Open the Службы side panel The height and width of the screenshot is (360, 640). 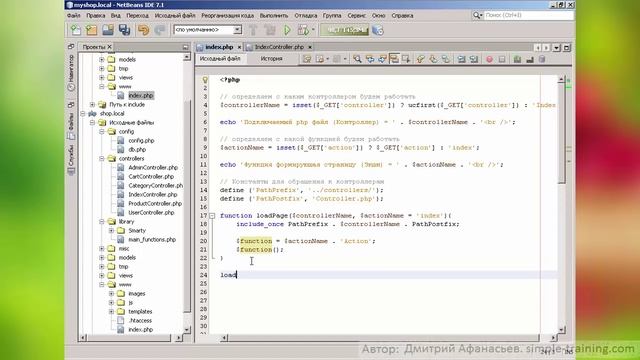coord(71,161)
